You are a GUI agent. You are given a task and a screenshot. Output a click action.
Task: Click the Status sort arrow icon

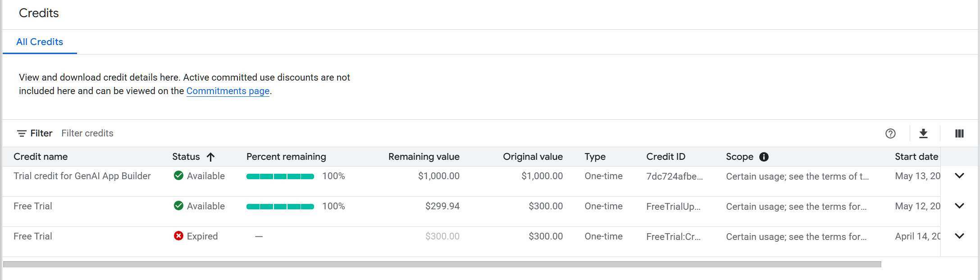tap(210, 157)
